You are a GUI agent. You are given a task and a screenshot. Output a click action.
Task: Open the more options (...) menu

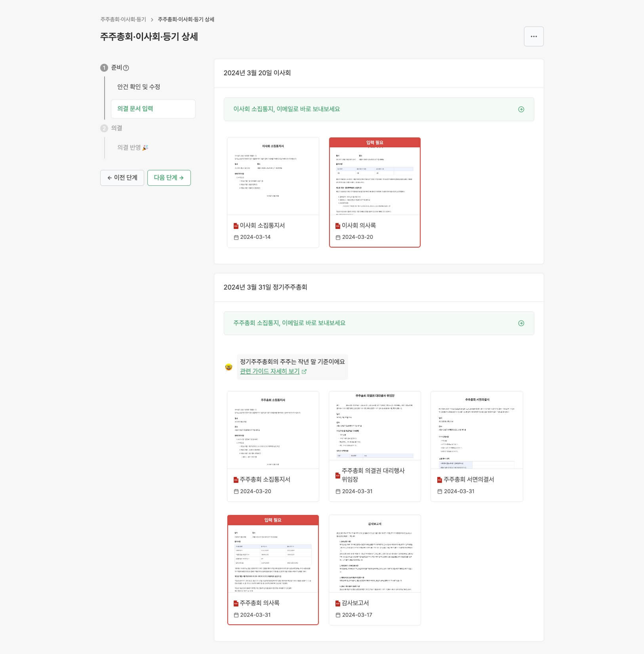pyautogui.click(x=534, y=36)
